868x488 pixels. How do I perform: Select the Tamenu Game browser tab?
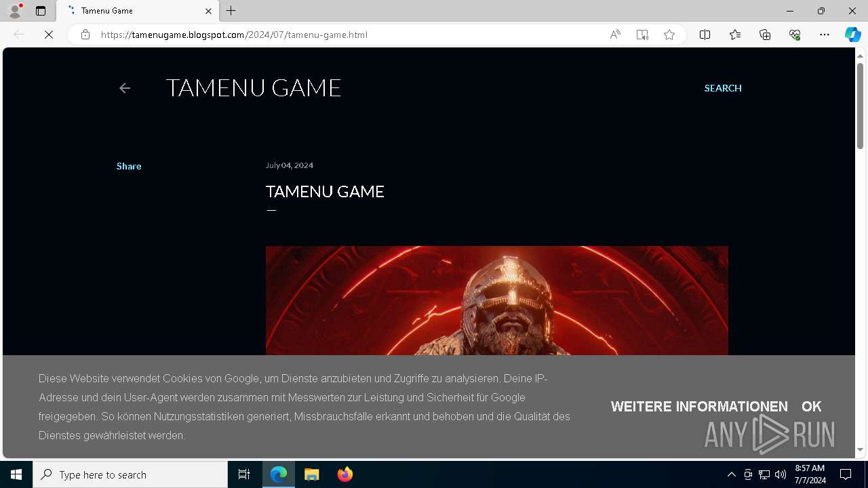138,11
